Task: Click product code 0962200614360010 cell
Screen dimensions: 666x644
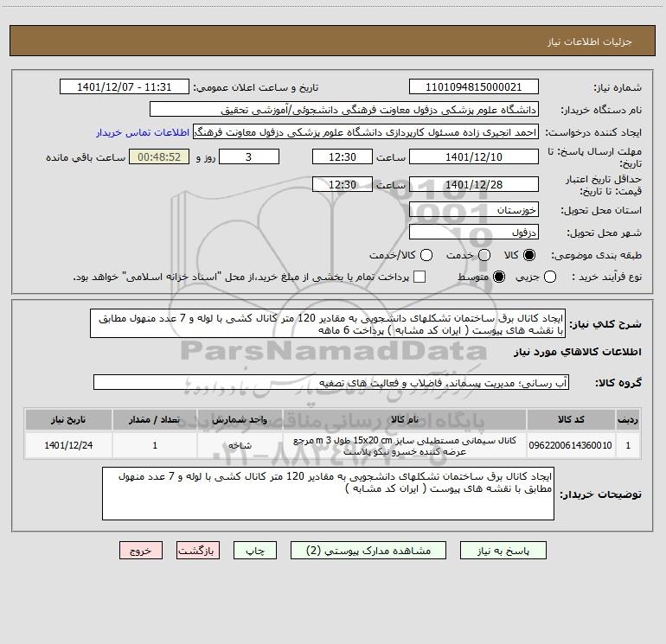Action: (x=571, y=445)
